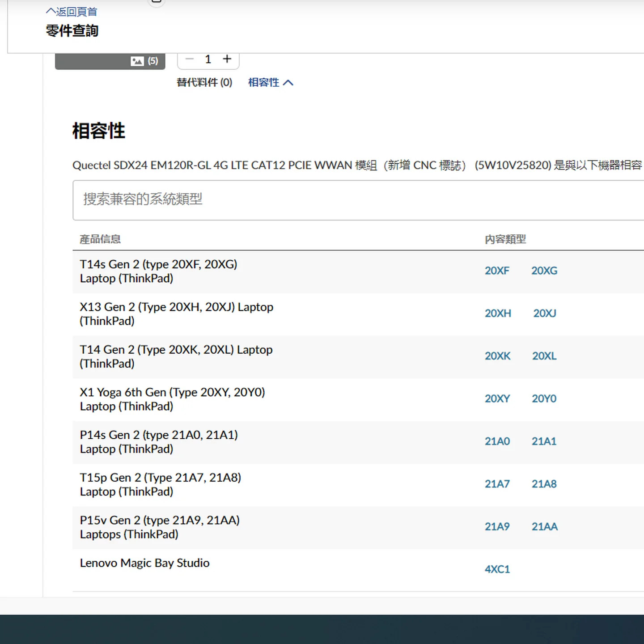Click the Quectel SDX24 EM120R-GL description text
The image size is (644, 644).
358,165
